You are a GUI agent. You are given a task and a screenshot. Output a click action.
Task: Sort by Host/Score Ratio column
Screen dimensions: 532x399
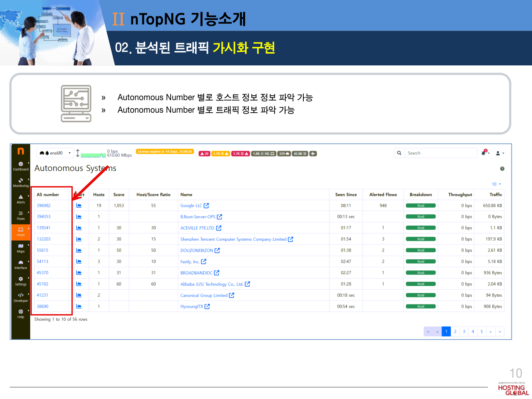(153, 195)
